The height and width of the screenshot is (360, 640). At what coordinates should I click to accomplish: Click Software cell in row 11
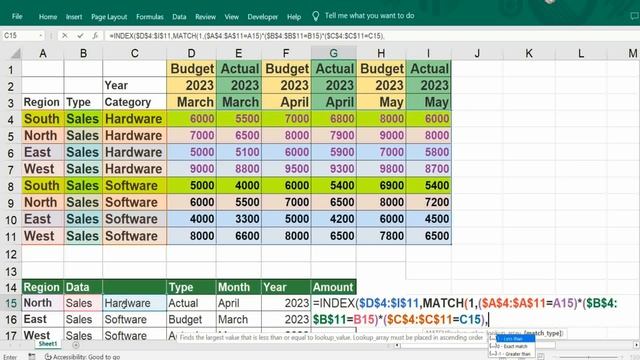(x=134, y=236)
